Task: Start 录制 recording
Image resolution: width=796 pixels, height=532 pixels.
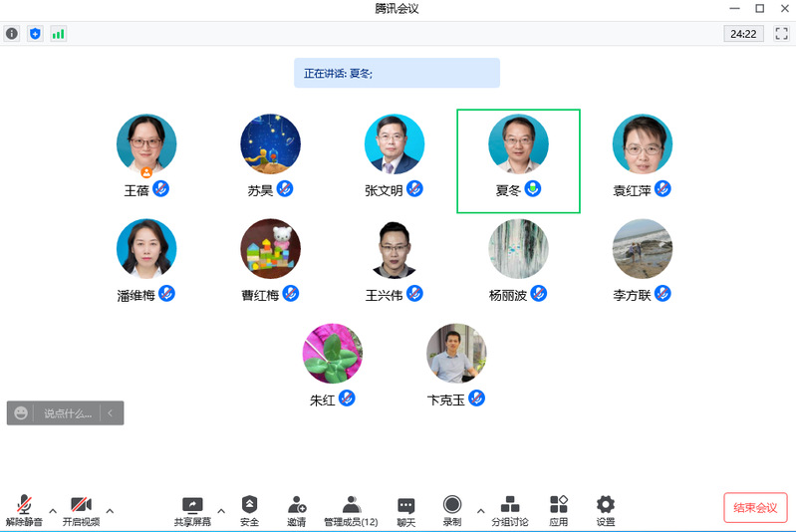Action: point(452,511)
